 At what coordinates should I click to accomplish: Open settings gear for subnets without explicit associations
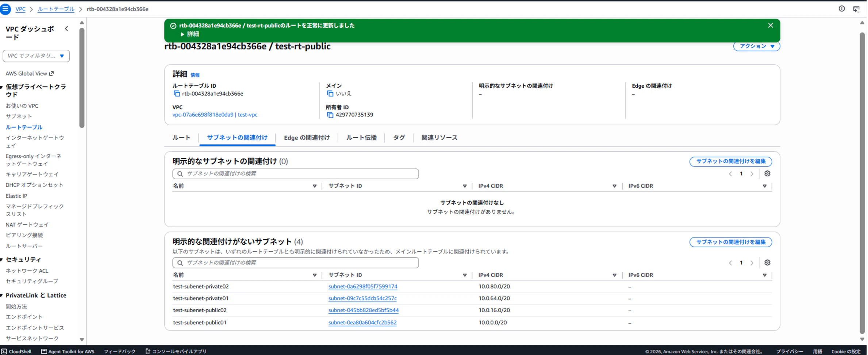[767, 263]
